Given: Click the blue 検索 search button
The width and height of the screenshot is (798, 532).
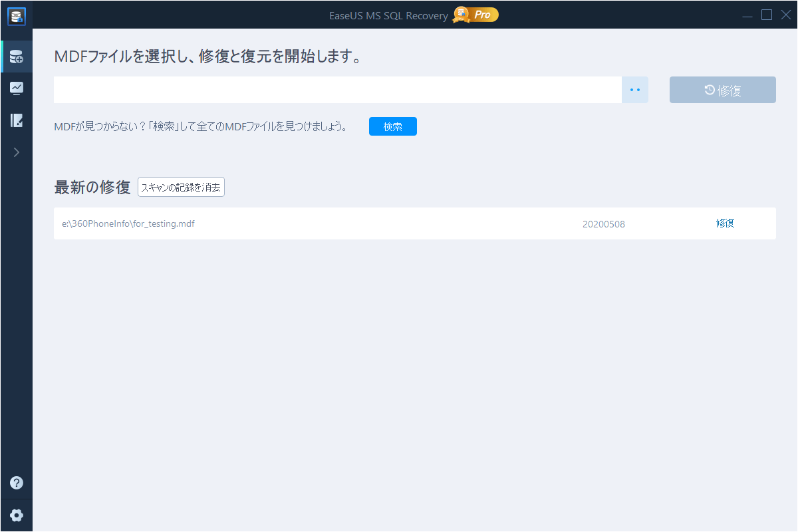Looking at the screenshot, I should click(x=393, y=126).
